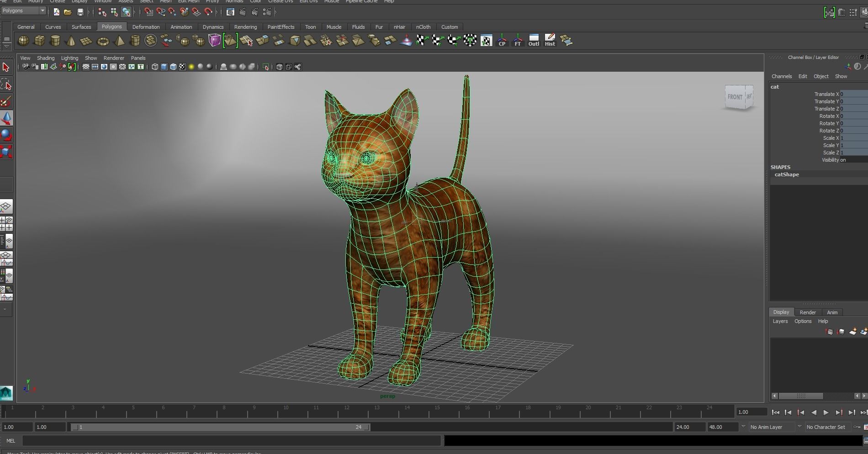The image size is (868, 454).
Task: Open the Render layer tab
Action: tap(808, 312)
